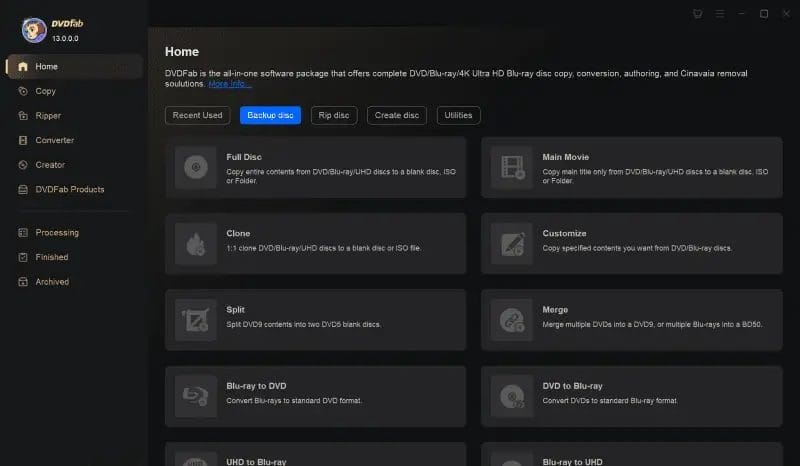The image size is (800, 466).
Task: View the Archived tasks icon
Action: pos(22,281)
